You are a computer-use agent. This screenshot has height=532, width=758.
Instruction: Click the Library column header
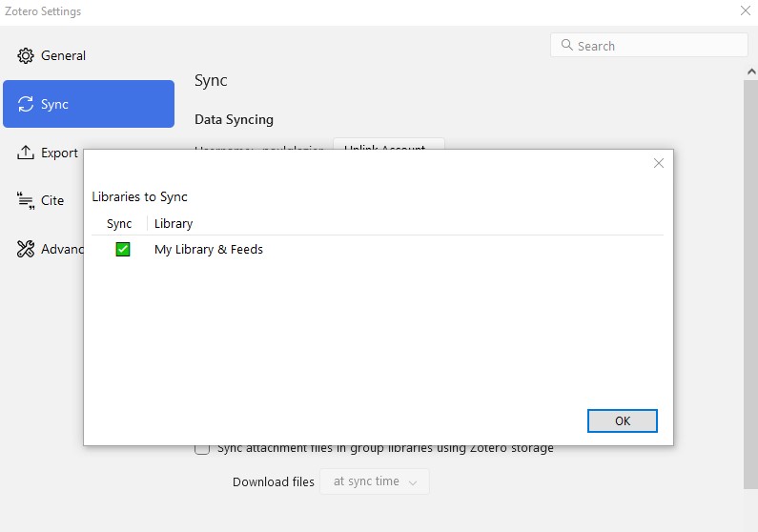[x=174, y=224]
